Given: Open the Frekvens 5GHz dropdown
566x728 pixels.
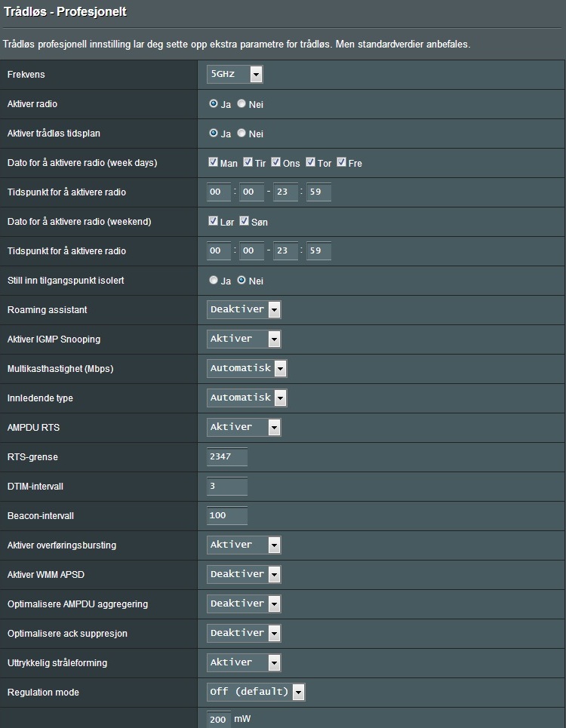Looking at the screenshot, I should tap(235, 74).
